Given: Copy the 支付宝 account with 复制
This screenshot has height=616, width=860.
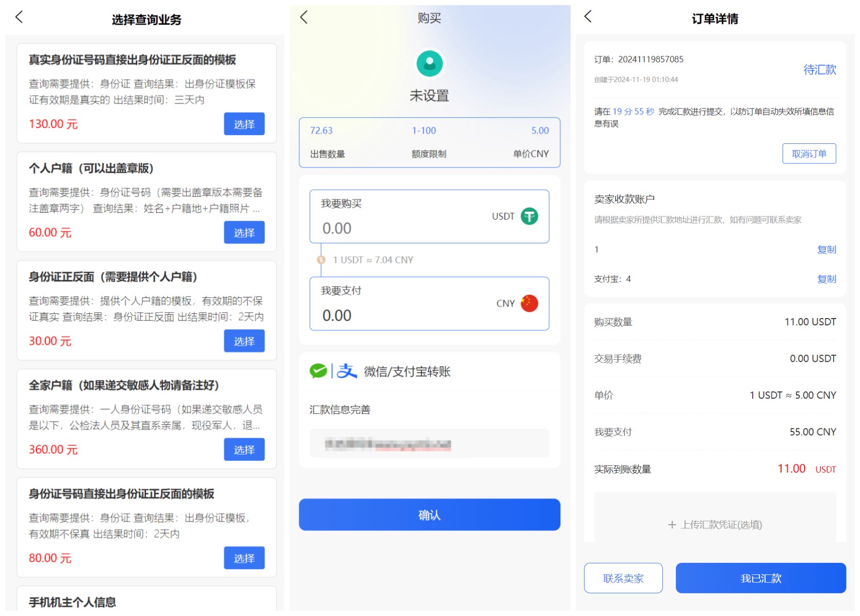Looking at the screenshot, I should click(826, 279).
